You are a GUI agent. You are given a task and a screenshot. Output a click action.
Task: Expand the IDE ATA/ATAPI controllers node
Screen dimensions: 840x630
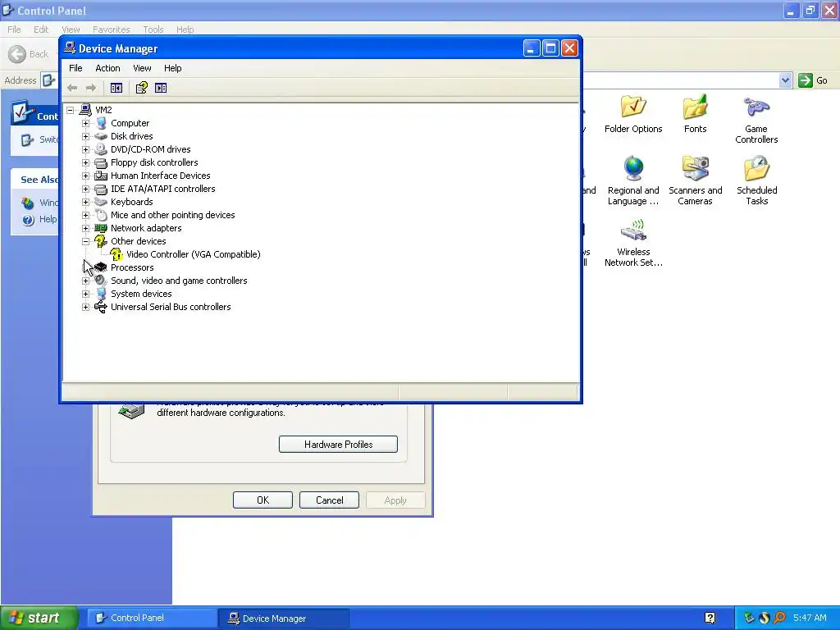pos(85,189)
